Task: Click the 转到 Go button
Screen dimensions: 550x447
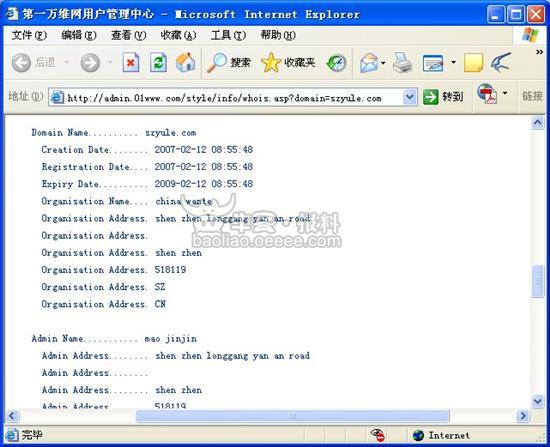Action: pos(443,96)
